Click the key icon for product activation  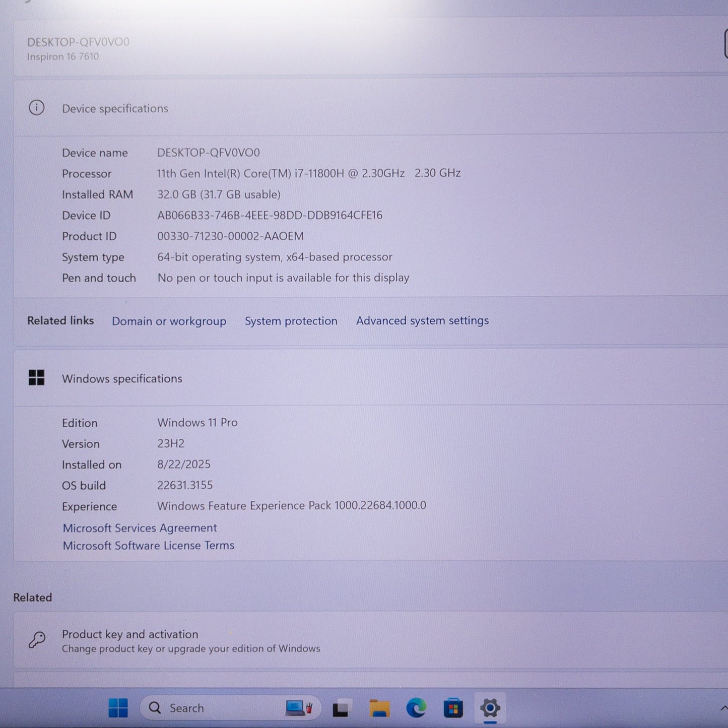(x=37, y=640)
